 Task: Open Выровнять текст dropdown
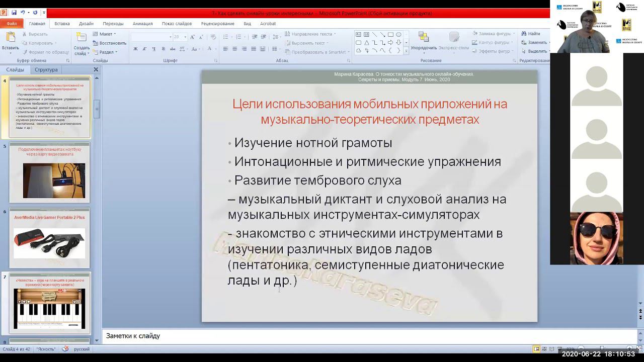(306, 43)
